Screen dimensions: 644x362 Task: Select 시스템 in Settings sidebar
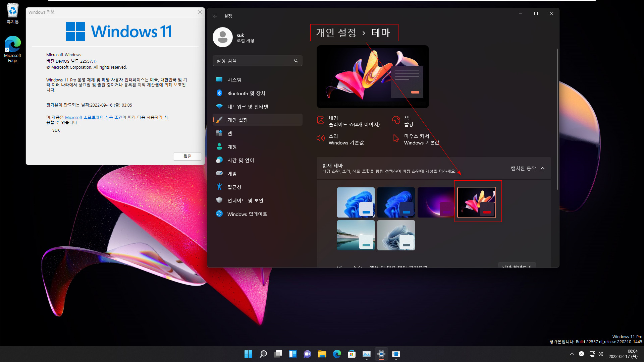pos(258,80)
